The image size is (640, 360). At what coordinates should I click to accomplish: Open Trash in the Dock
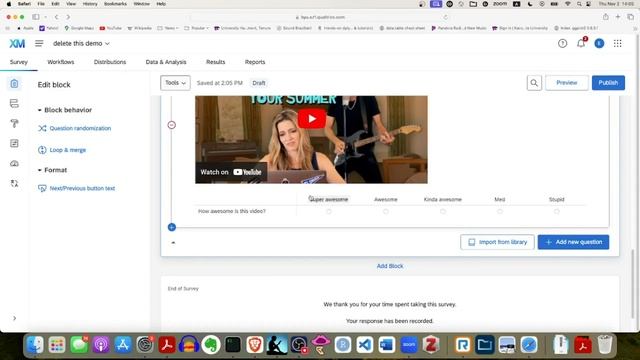(x=605, y=345)
